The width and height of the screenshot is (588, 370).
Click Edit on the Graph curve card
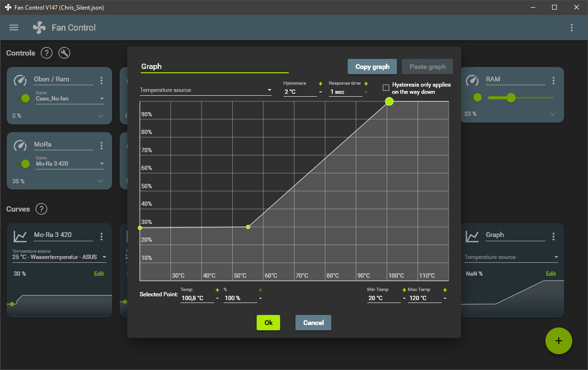(x=551, y=274)
